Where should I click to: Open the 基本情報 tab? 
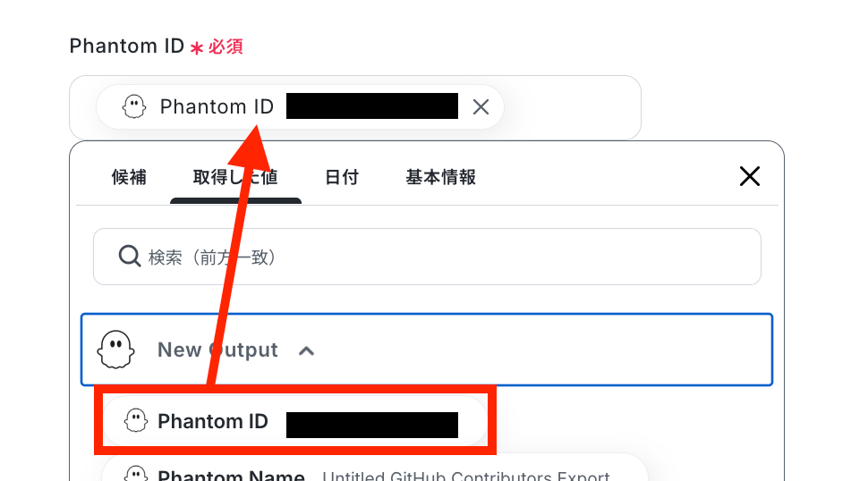click(440, 177)
